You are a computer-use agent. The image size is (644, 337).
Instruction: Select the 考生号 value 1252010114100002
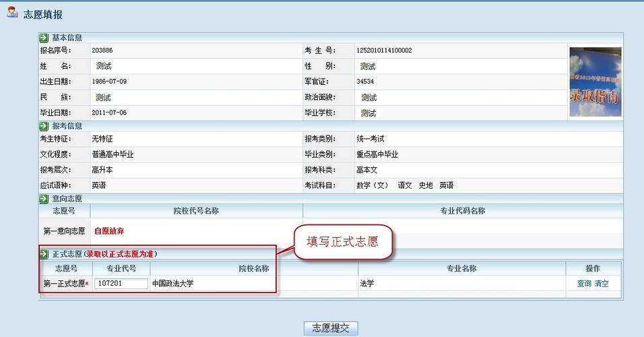tap(384, 50)
